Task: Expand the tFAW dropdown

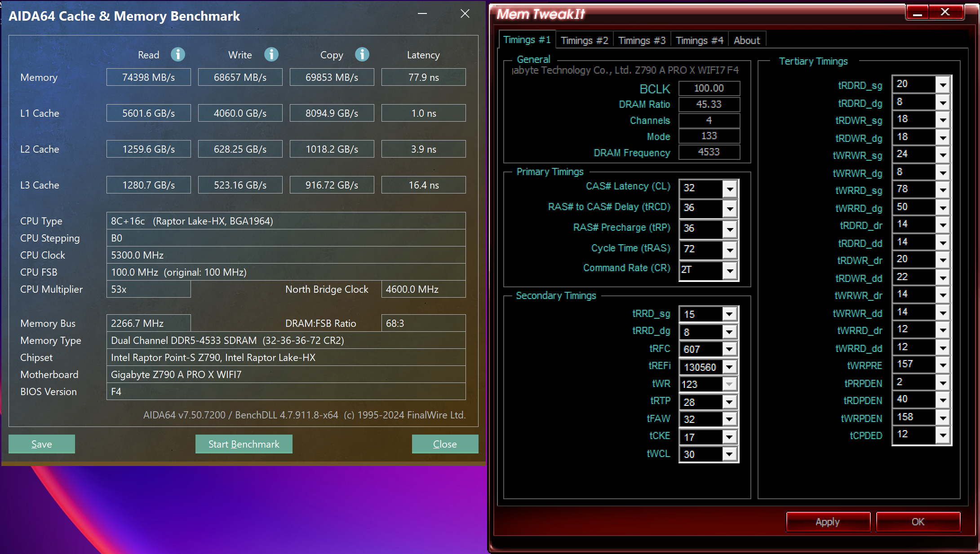Action: (x=729, y=419)
